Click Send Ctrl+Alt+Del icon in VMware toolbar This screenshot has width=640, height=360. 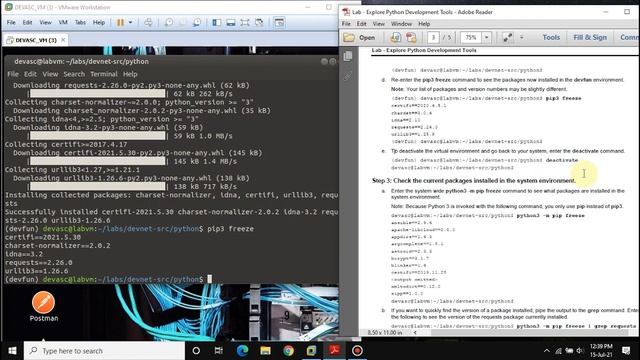click(149, 23)
